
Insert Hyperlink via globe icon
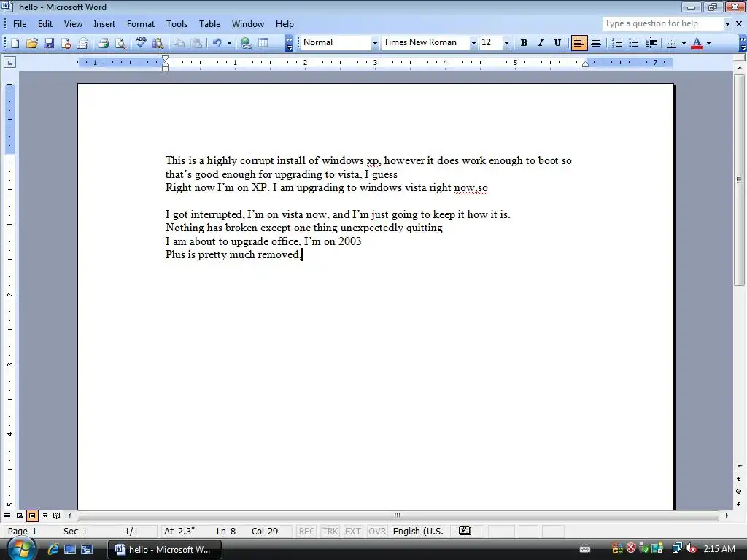(246, 43)
